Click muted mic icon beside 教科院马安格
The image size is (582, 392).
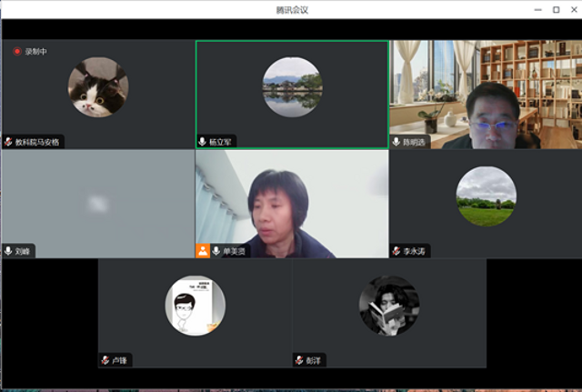point(8,142)
